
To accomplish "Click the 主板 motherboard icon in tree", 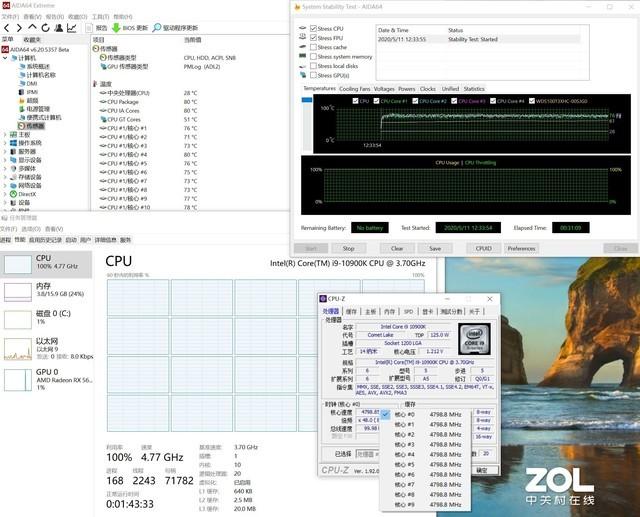I will coord(13,135).
